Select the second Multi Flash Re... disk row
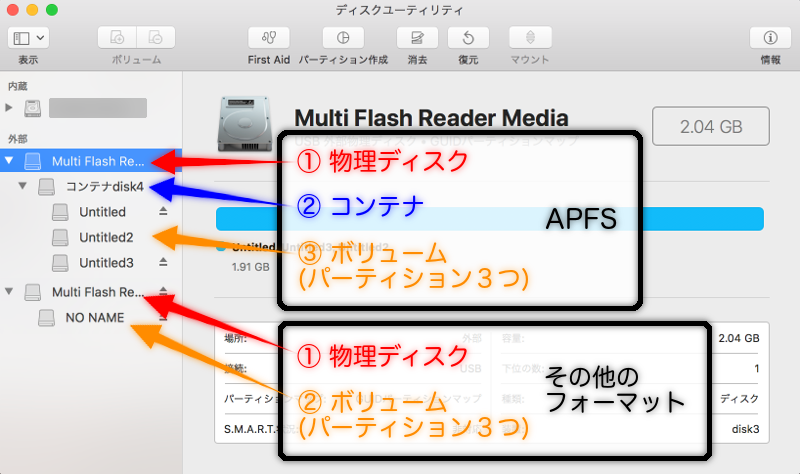Viewport: 800px width, 474px height. tap(97, 292)
